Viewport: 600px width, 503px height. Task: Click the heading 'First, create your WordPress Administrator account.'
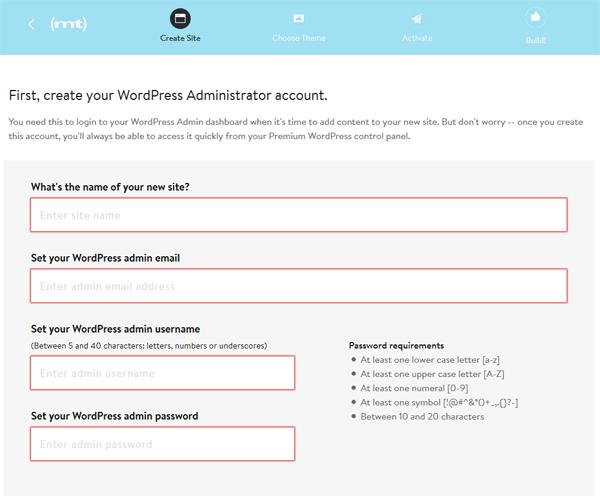pos(168,95)
